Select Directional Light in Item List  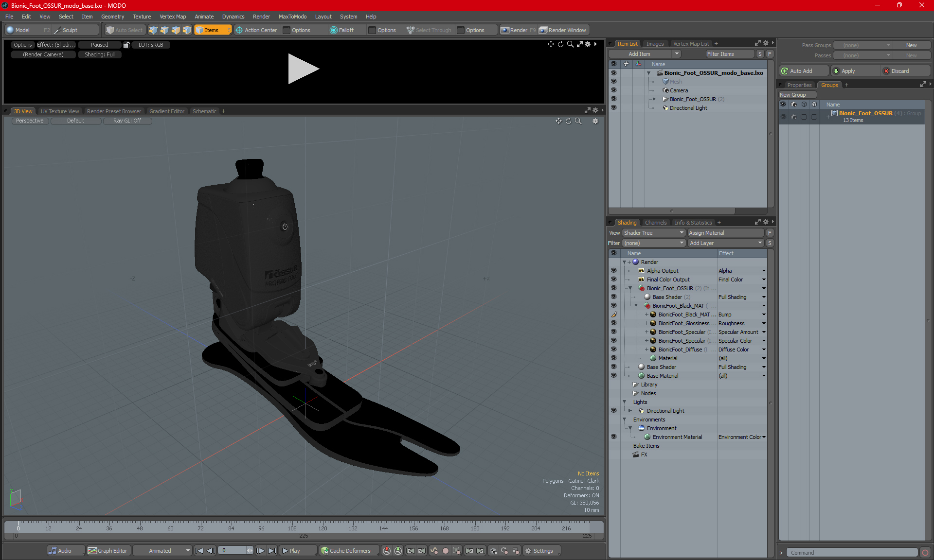click(x=688, y=108)
